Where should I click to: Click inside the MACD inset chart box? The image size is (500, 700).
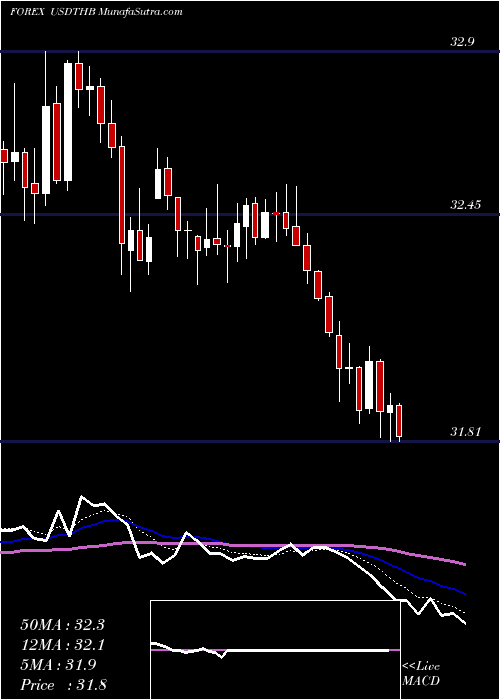tap(275, 650)
